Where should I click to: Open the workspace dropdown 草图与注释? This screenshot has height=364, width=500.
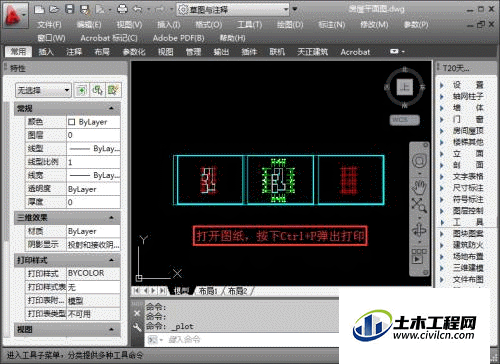click(x=233, y=10)
